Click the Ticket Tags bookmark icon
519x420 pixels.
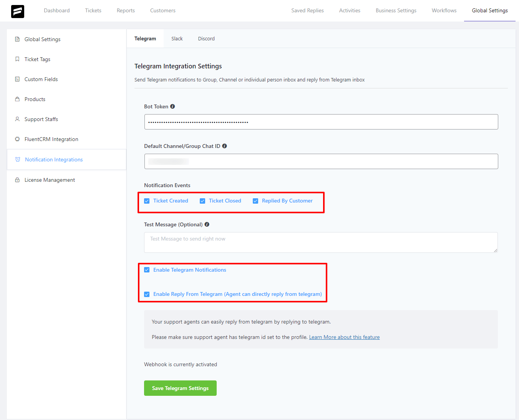(17, 59)
